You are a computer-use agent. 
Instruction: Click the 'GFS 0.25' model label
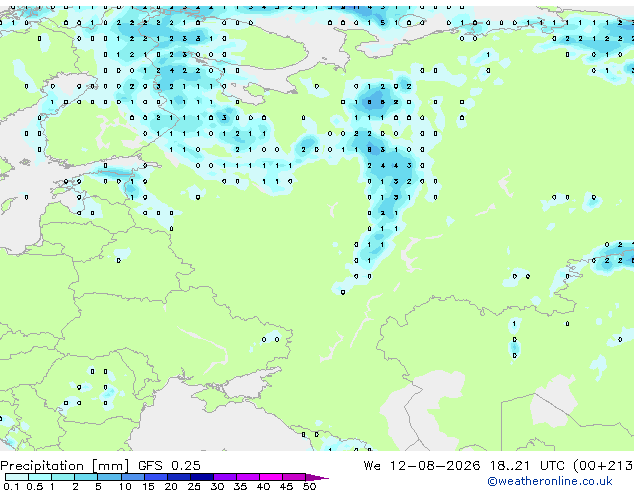[169, 466]
